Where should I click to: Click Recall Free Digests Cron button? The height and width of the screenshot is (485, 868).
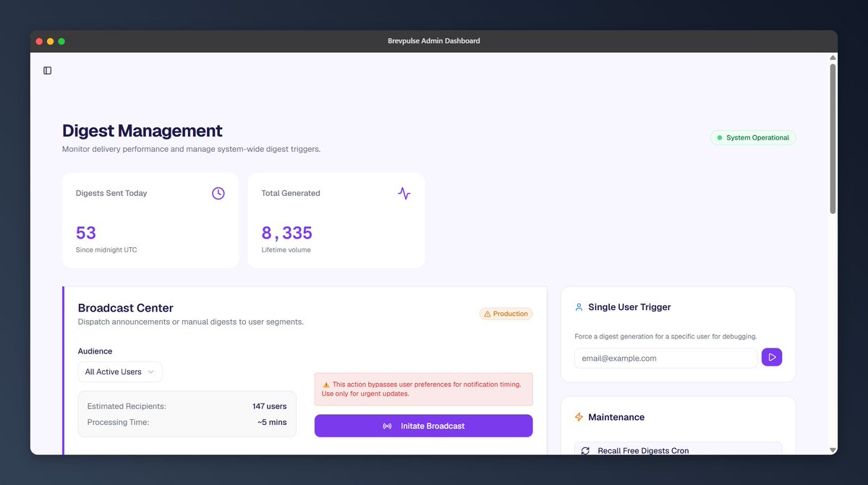(x=678, y=449)
